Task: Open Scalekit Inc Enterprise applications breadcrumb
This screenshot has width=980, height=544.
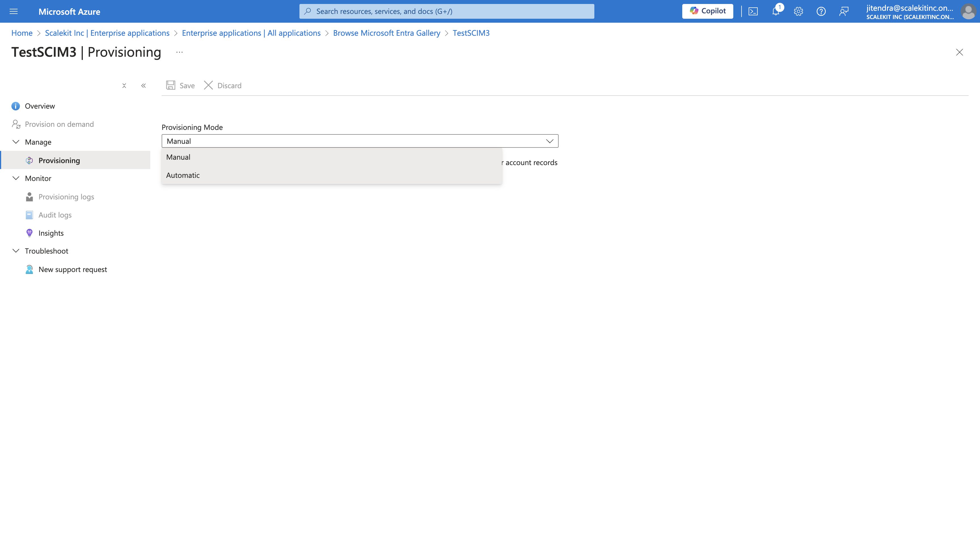Action: tap(107, 33)
